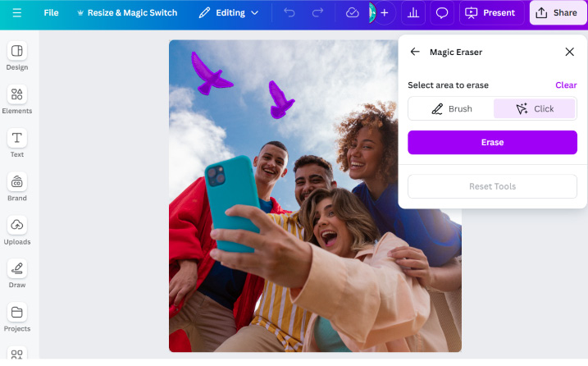Viewport: 588px width, 366px height.
Task: Open the Apps panel icon below Projects
Action: 17,353
